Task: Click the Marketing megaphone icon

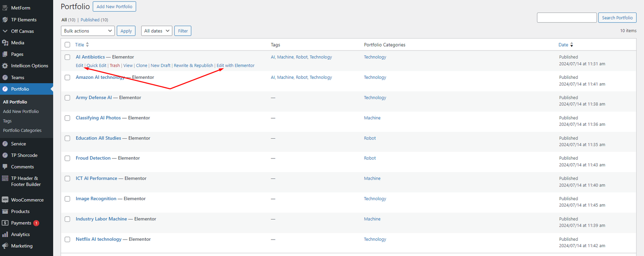Action: [5, 246]
